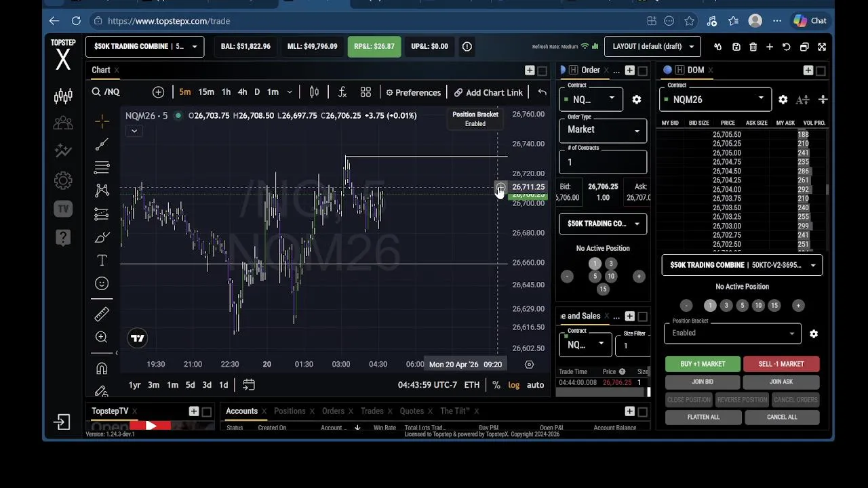The image size is (868, 488).
Task: Click the CANCEL ALL button
Action: 782,417
